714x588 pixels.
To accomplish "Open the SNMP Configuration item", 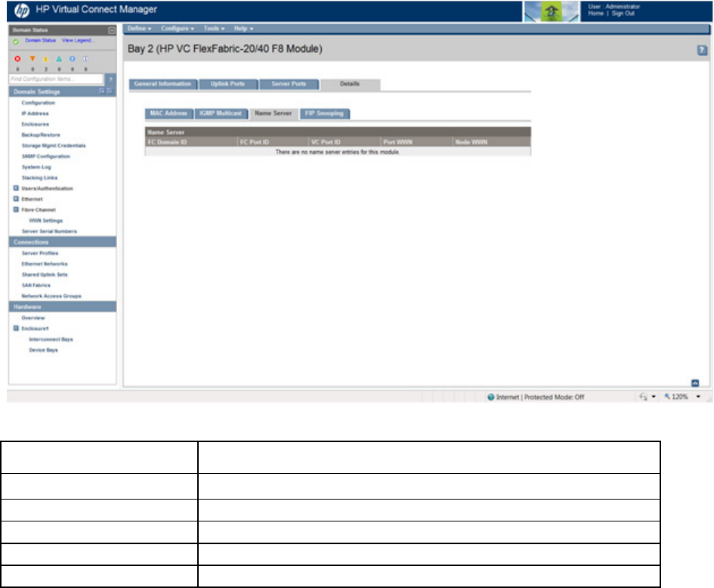I will (46, 156).
